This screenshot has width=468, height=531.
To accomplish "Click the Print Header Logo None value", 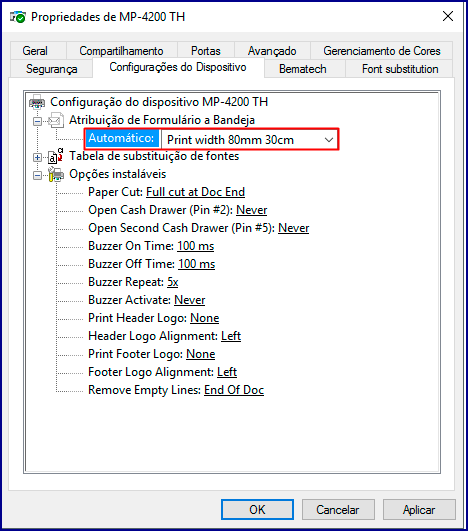I will 205,318.
